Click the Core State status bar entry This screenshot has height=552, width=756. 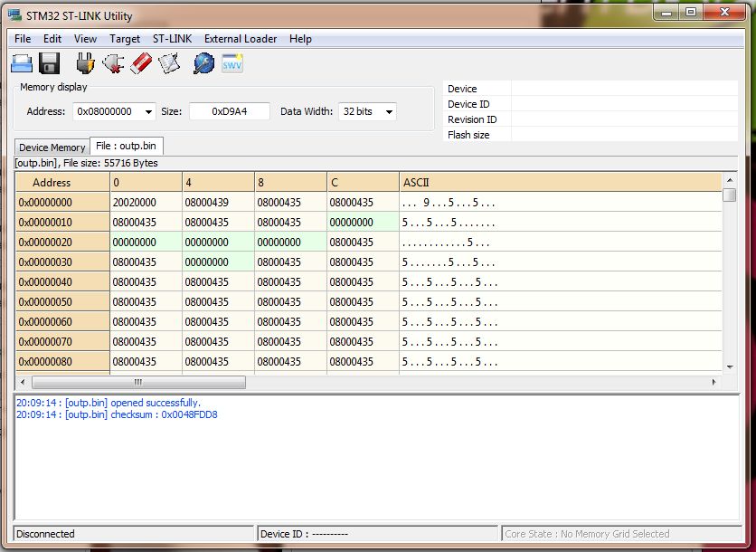[x=621, y=534]
